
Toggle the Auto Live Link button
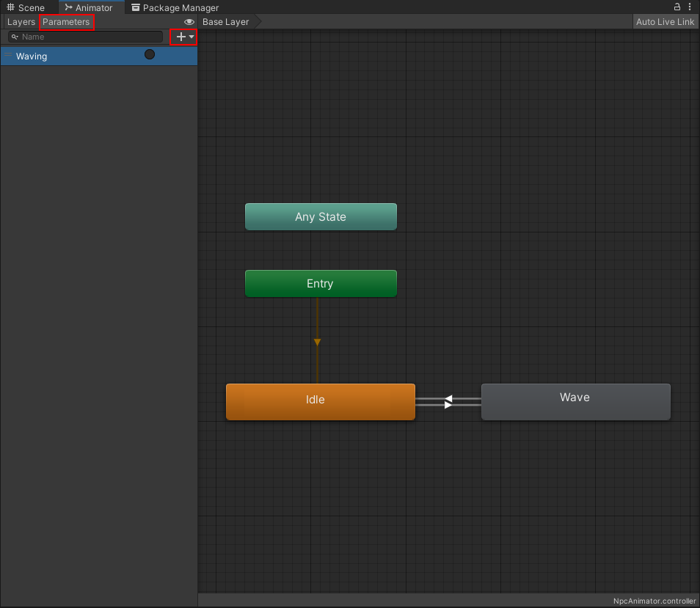(665, 22)
